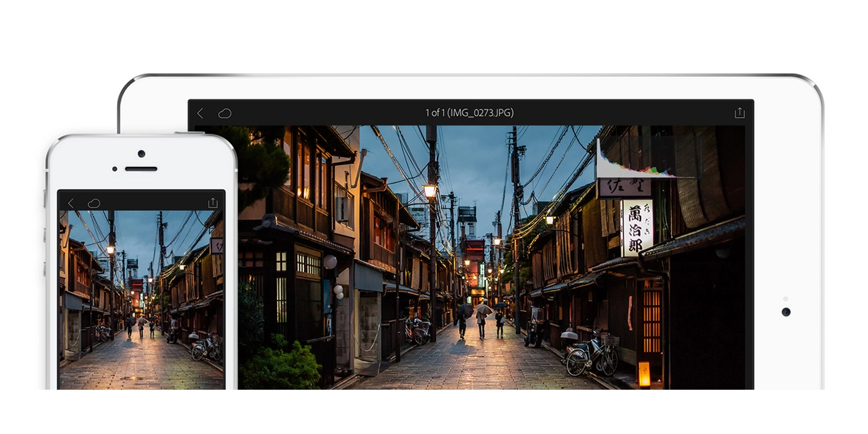868x434 pixels.
Task: Toggle sync status using the iPhone cloud symbol
Action: coord(94,203)
